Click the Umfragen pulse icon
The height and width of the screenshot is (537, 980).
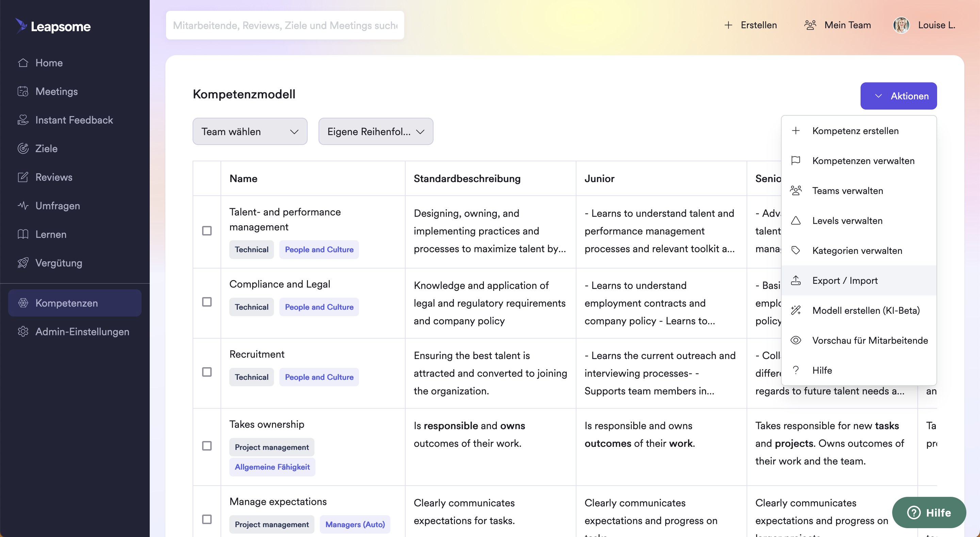click(x=23, y=206)
